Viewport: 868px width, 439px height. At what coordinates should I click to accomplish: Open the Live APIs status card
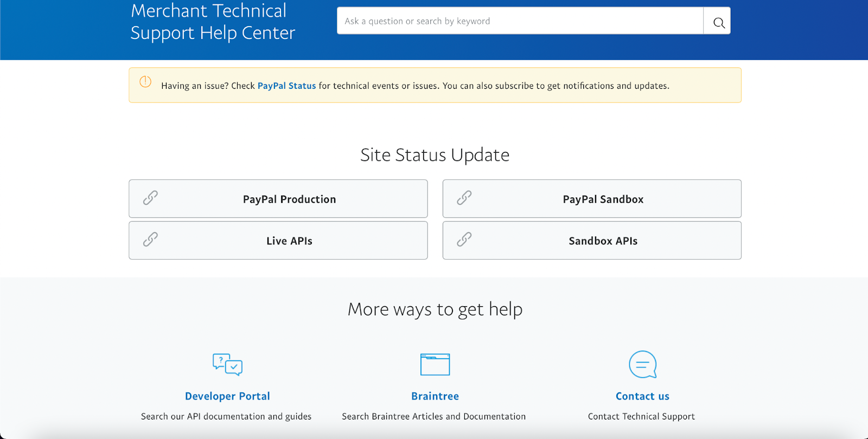[278, 240]
